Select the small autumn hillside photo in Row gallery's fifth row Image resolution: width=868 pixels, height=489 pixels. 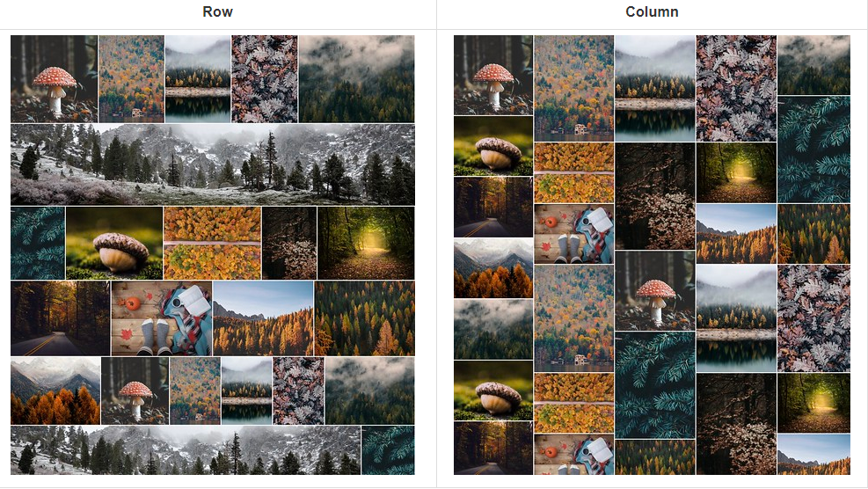point(195,391)
